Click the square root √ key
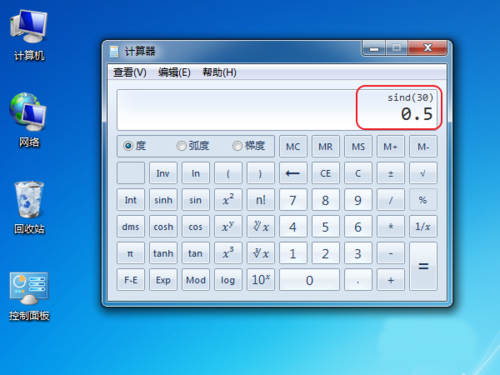 coord(423,173)
